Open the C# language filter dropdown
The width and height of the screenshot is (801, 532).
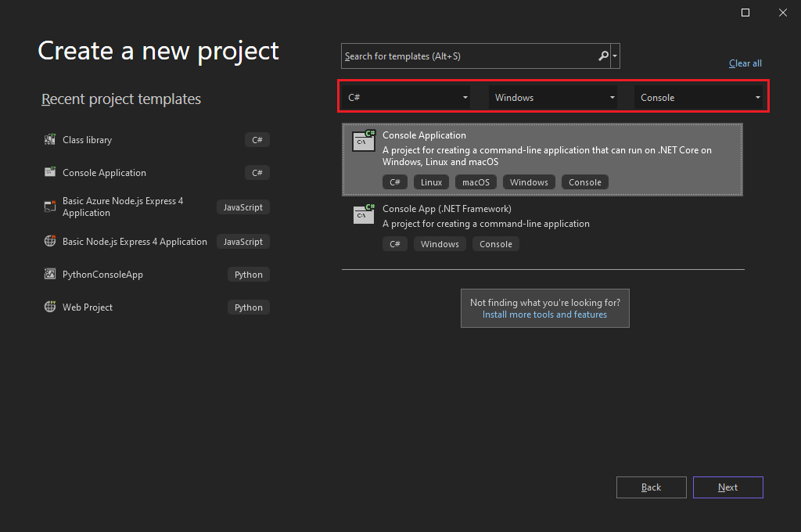point(406,96)
